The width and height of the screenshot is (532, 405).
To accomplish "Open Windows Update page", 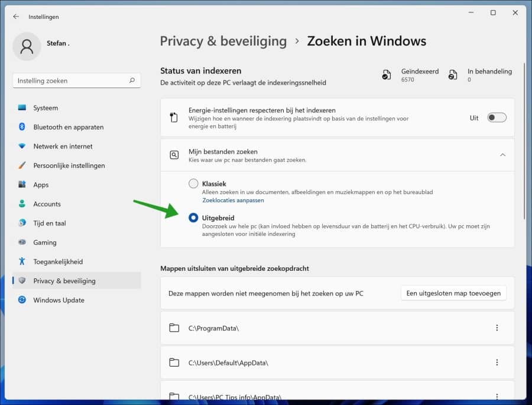I will 76,300.
